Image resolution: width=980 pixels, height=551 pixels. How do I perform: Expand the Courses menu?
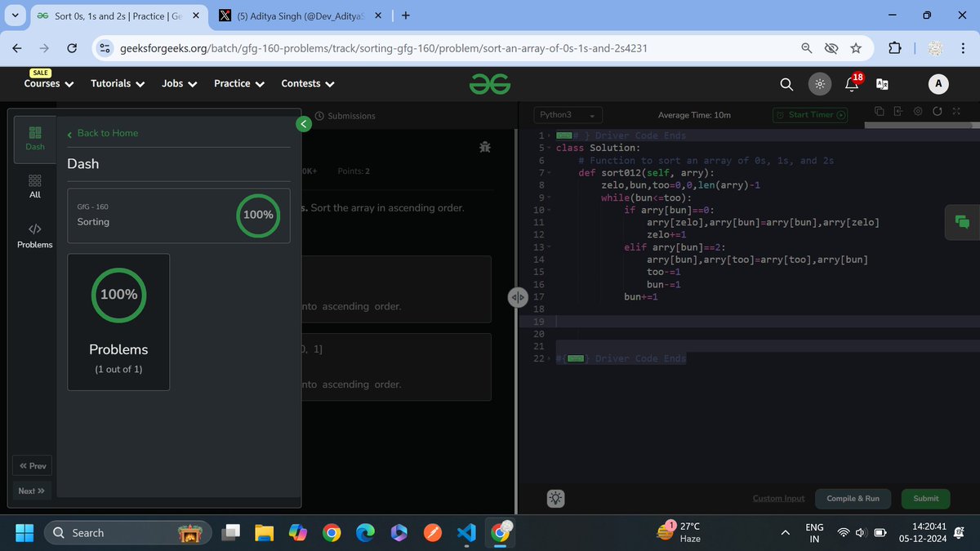48,83
